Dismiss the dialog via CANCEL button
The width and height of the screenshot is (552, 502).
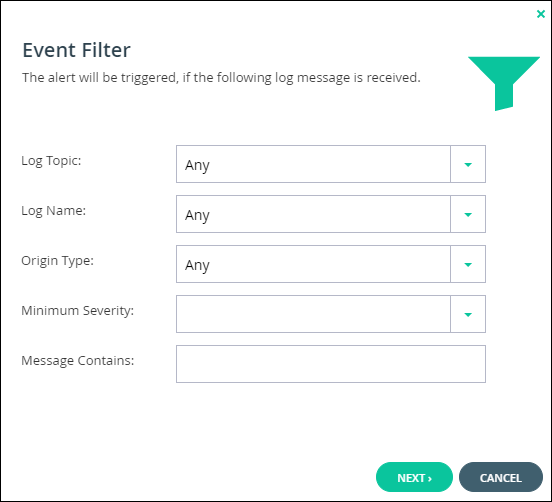click(501, 477)
